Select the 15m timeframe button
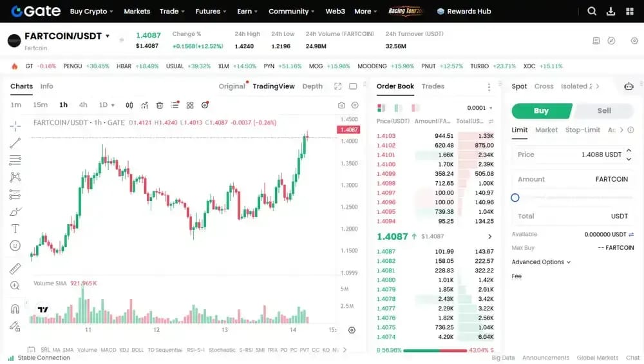This screenshot has width=644, height=364. pyautogui.click(x=40, y=105)
